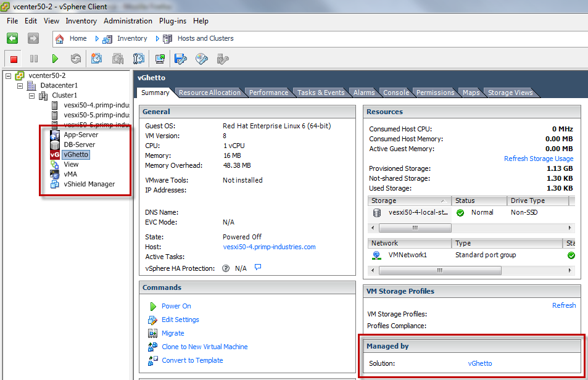
Task: Revert to the current snapshot
Action: click(116, 59)
